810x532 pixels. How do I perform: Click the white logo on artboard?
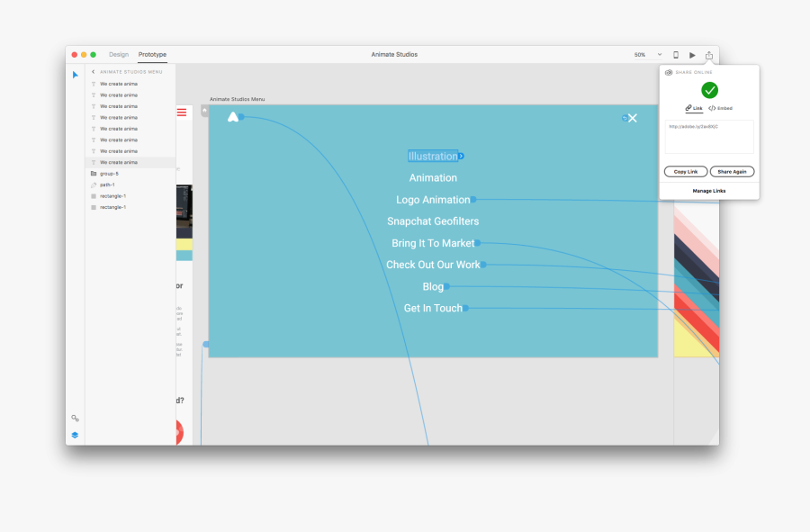click(x=233, y=117)
